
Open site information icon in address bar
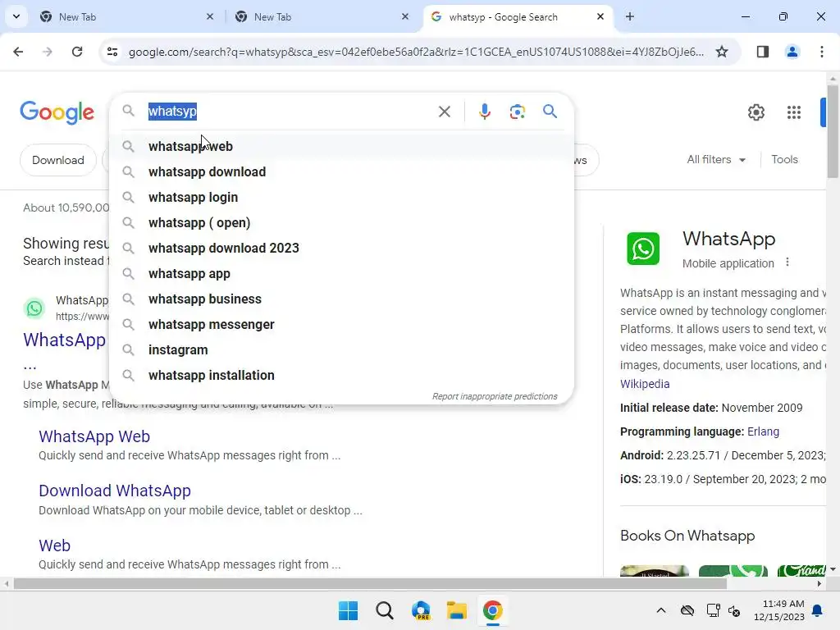point(112,52)
